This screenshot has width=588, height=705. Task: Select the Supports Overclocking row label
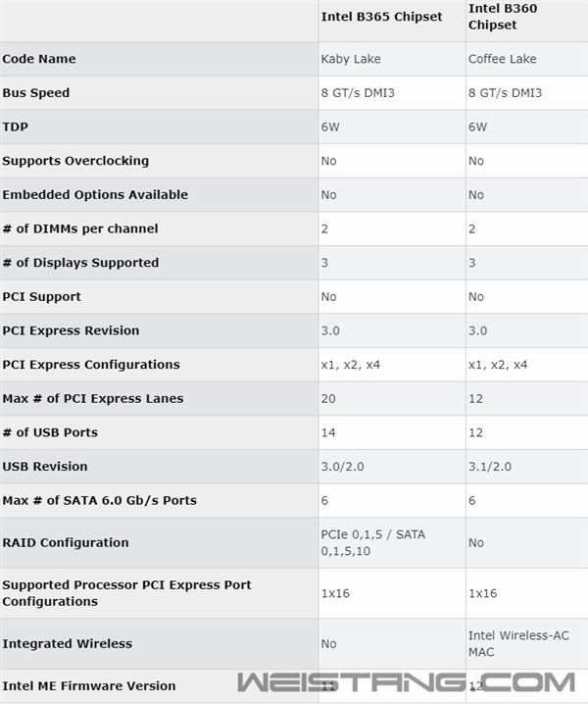point(75,161)
